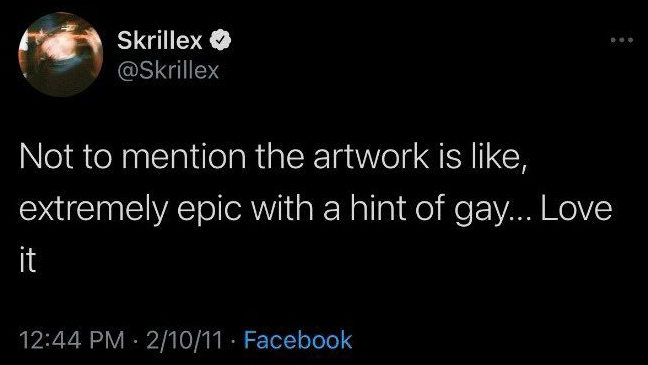
Task: Click the blue verified checkmark badge
Action: click(220, 40)
